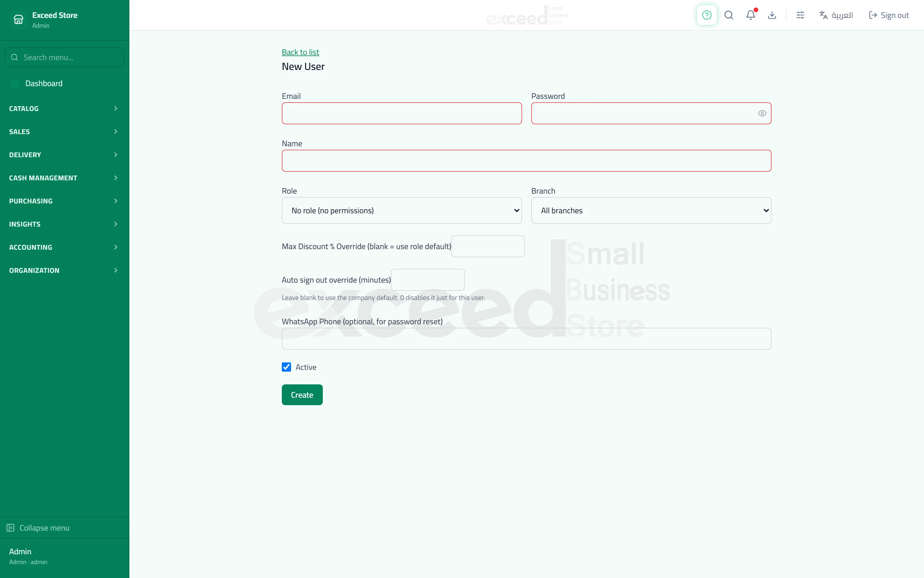Open the settings sliders icon
This screenshot has width=924, height=578.
pyautogui.click(x=800, y=15)
